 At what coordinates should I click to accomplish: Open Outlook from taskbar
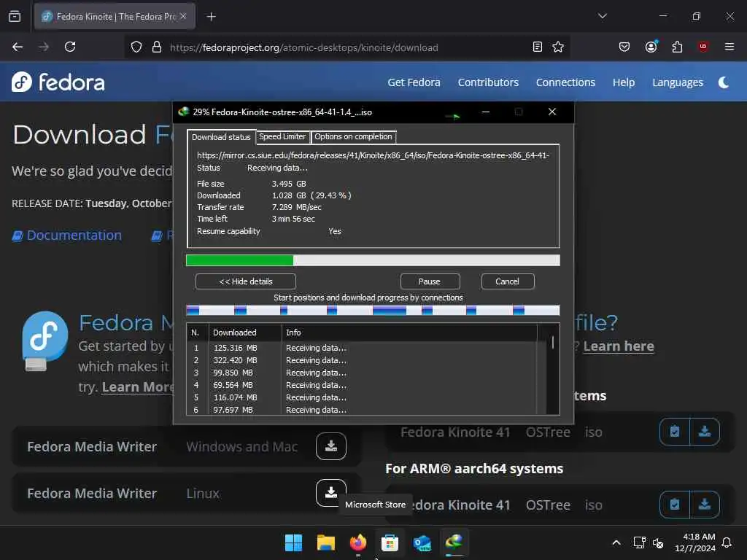pos(422,542)
